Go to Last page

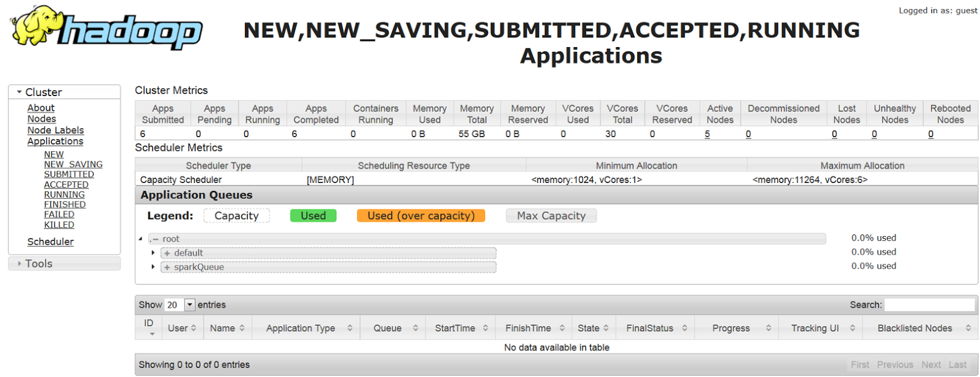tap(957, 365)
